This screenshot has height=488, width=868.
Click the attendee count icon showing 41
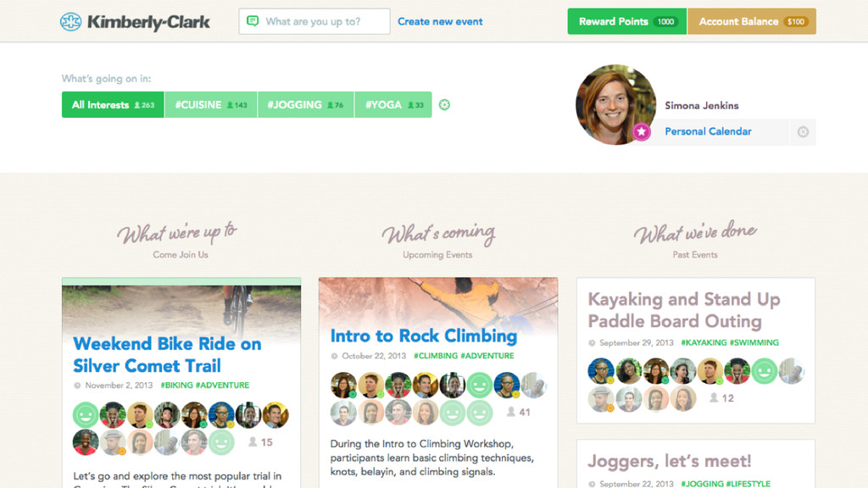point(511,412)
